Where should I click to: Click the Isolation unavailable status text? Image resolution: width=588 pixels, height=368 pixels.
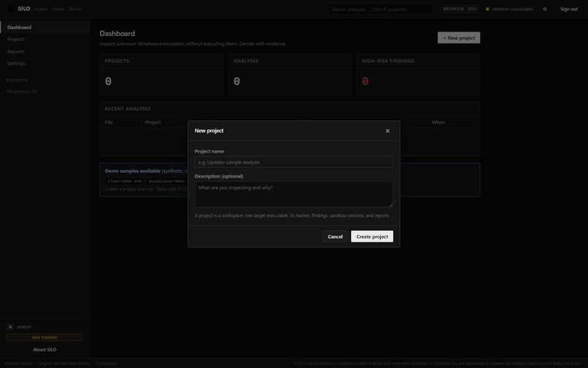512,9
